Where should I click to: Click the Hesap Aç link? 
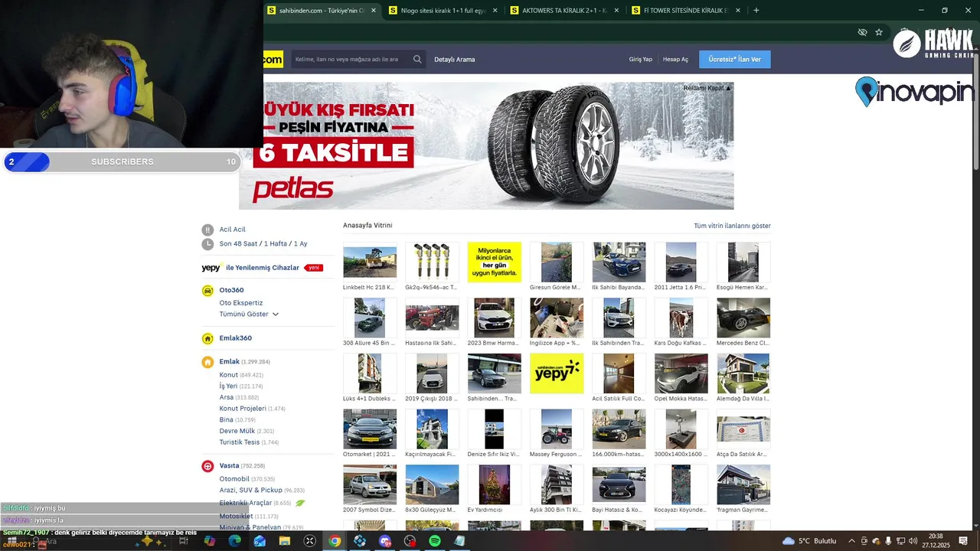pos(675,60)
